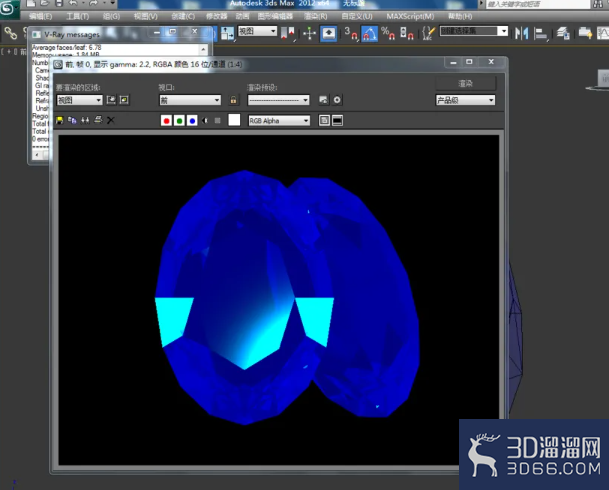609x490 pixels.
Task: Click the ribbon toggle icon right of the layer manager
Action: (x=585, y=33)
